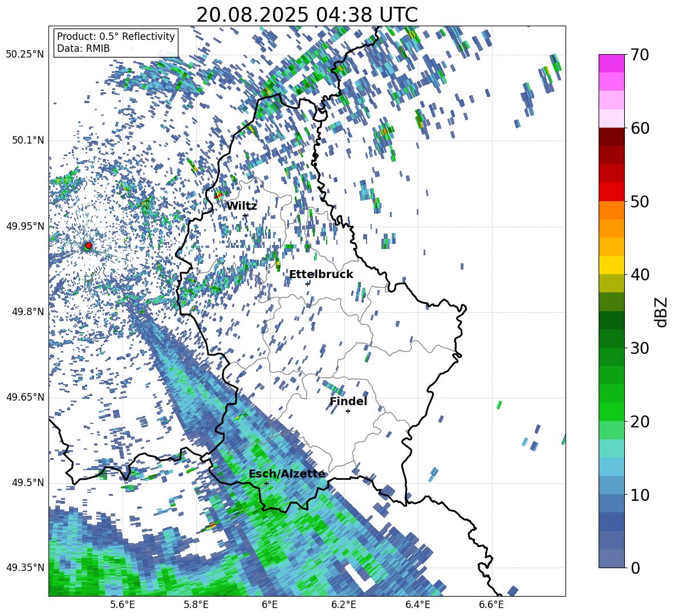Screen dimensions: 675x616
Task: Click the 30 colorbar tick value
Action: (x=640, y=348)
